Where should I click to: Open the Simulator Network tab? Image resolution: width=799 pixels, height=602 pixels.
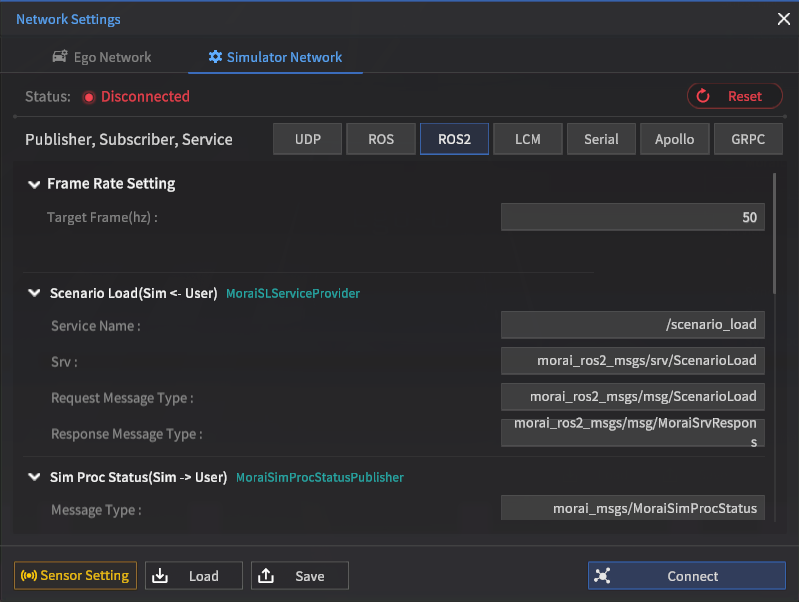click(275, 57)
